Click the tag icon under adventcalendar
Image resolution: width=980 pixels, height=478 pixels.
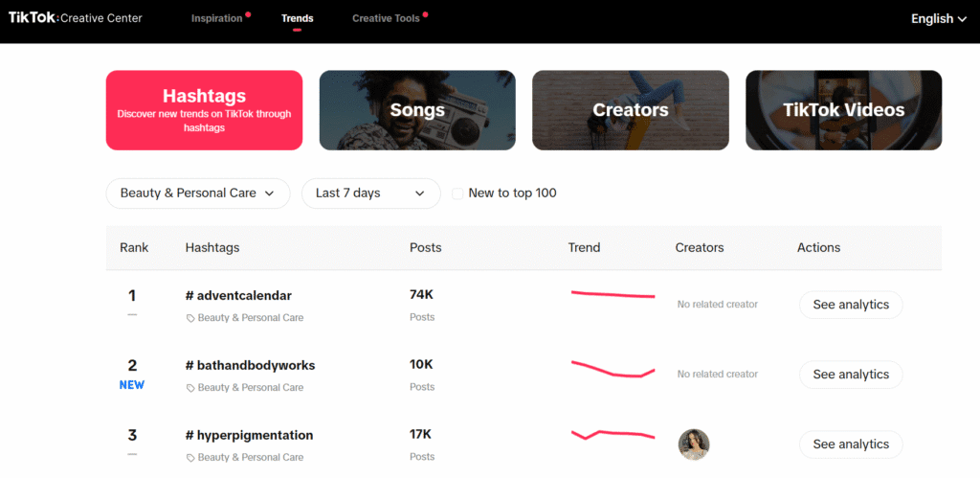coord(190,318)
